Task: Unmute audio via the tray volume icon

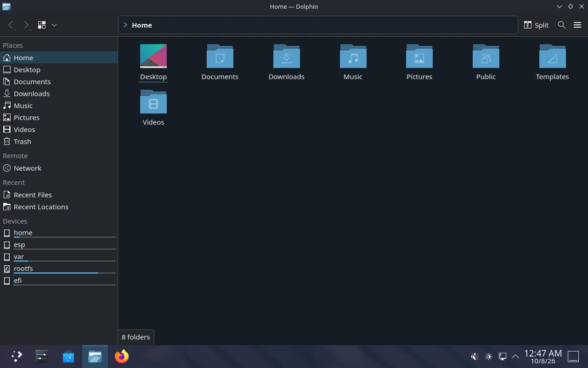Action: tap(475, 356)
